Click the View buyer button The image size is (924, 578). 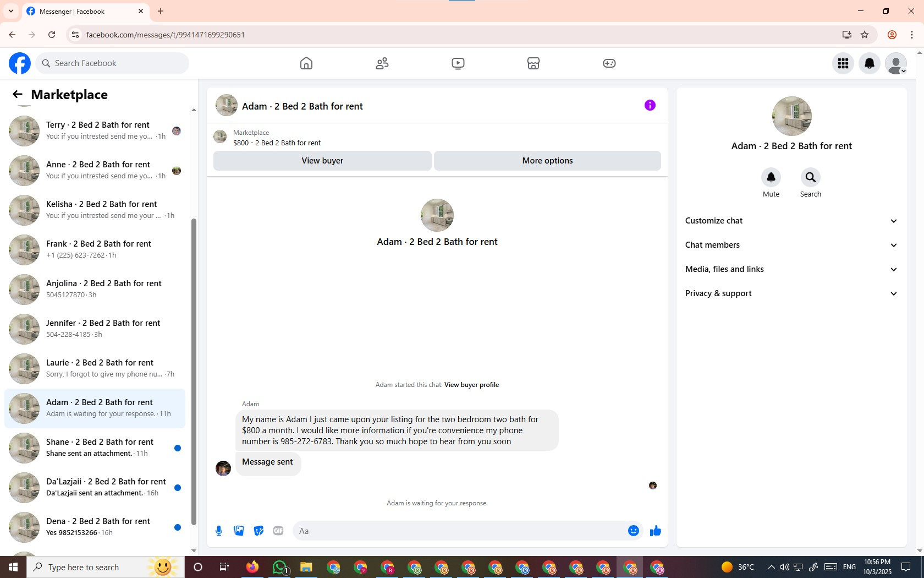click(x=322, y=161)
